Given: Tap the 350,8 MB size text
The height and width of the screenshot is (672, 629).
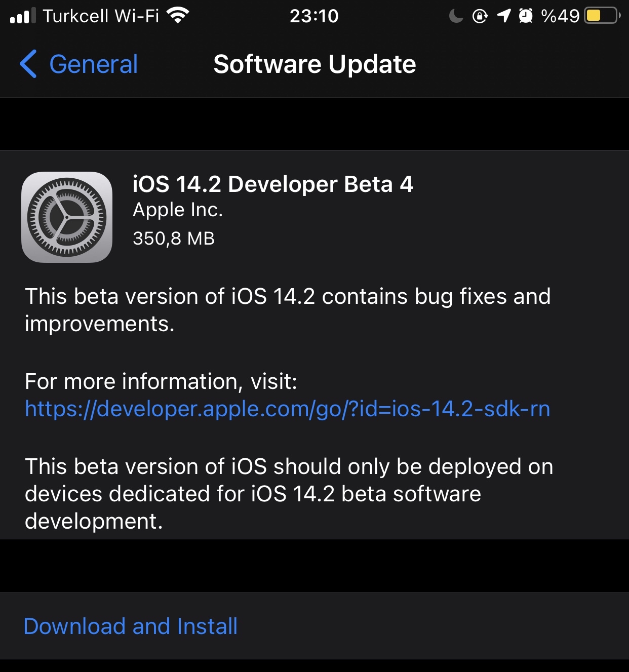Looking at the screenshot, I should pos(174,238).
